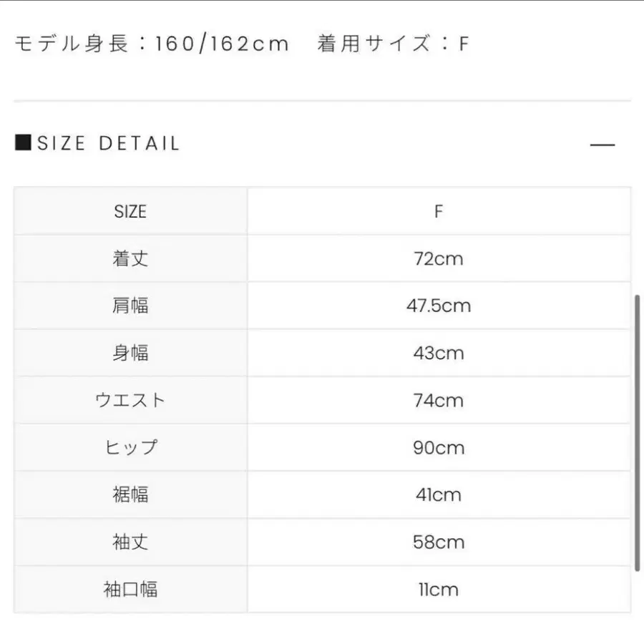Click the black square beside SIZE DETAIL
The width and height of the screenshot is (644, 644).
click(x=23, y=142)
